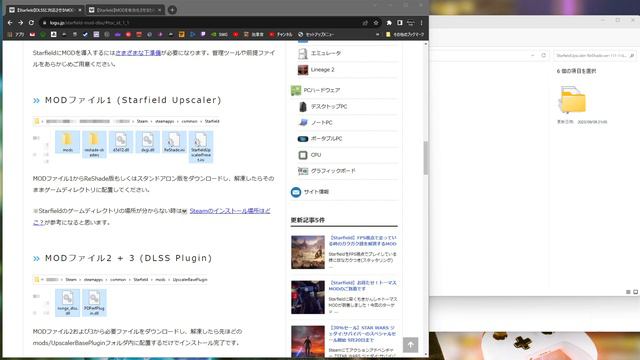The height and width of the screenshot is (360, 640).
Task: Share this page from the address bar
Action: pyautogui.click(x=365, y=23)
